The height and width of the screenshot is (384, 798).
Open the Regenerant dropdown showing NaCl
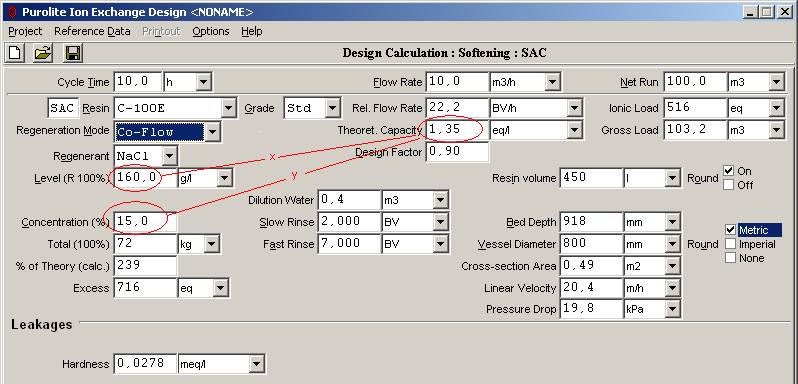pyautogui.click(x=170, y=156)
